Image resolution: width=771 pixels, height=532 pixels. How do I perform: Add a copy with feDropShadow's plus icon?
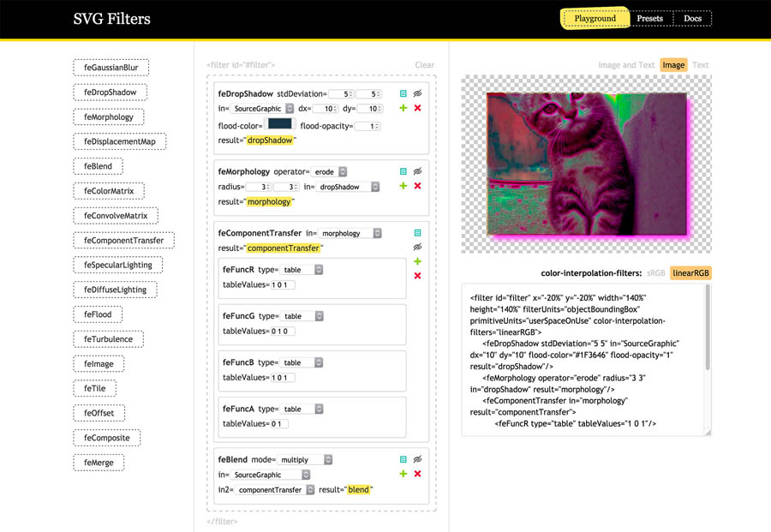tap(403, 108)
